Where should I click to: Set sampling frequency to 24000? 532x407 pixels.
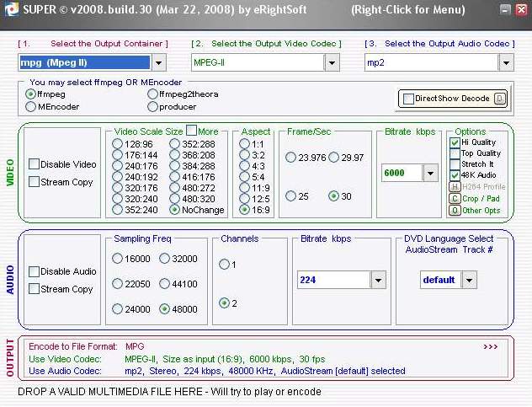117,308
